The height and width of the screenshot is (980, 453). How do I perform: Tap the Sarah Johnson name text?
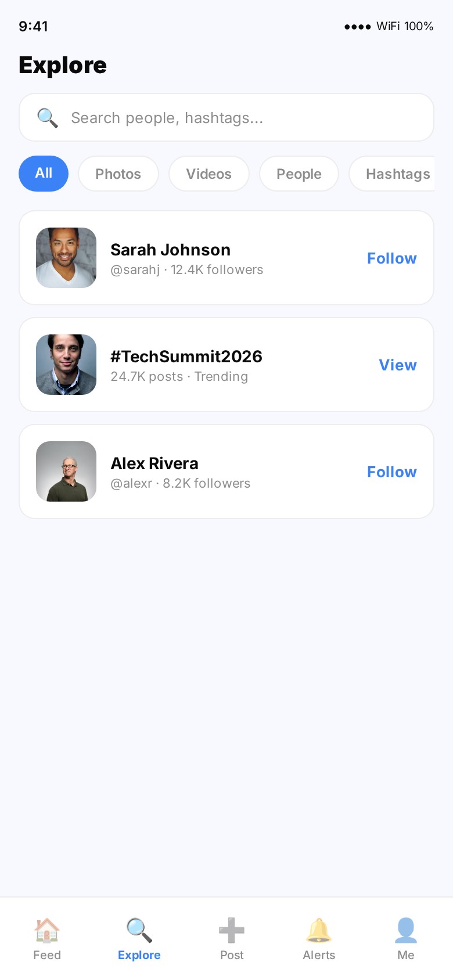coord(171,250)
